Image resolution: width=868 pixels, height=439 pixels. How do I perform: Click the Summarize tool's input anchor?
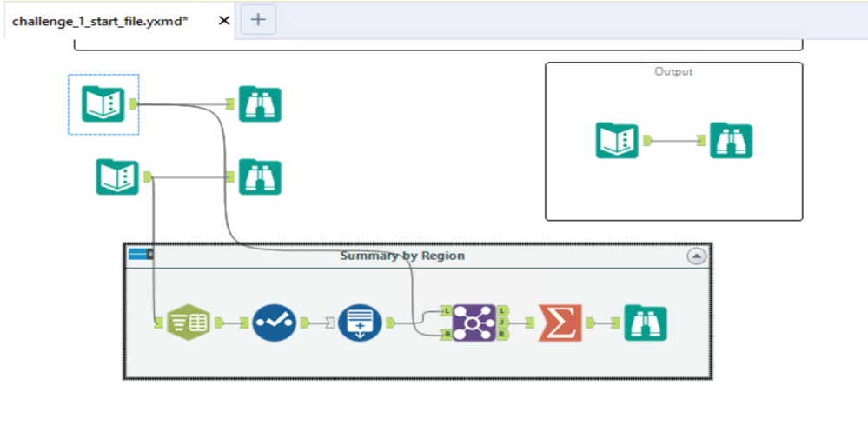coord(530,323)
